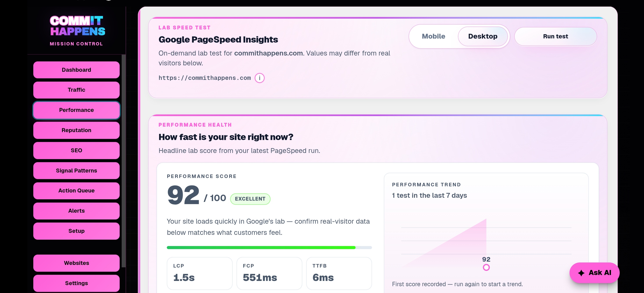Switch the lab test to Mobile
644x293 pixels.
point(434,36)
